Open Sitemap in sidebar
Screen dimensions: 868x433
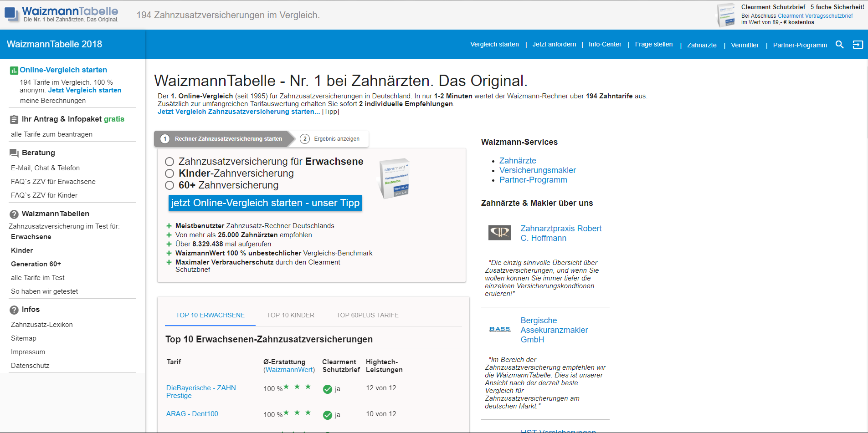pyautogui.click(x=24, y=338)
